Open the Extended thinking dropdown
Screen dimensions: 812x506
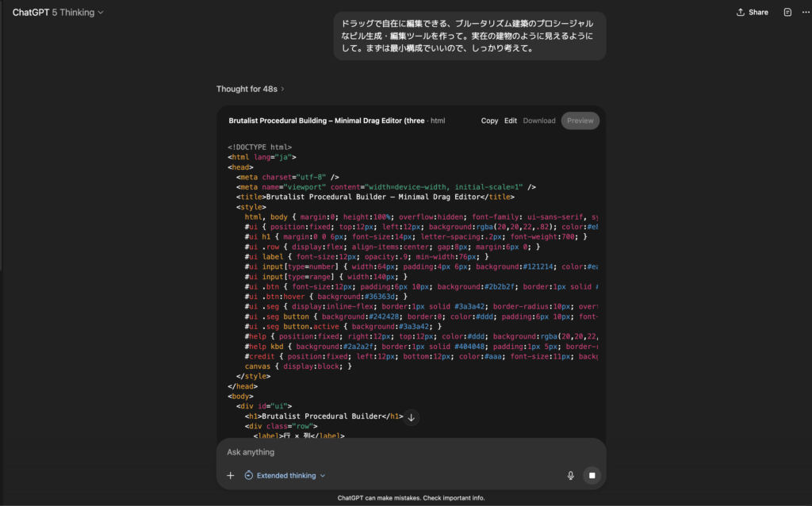[285, 476]
